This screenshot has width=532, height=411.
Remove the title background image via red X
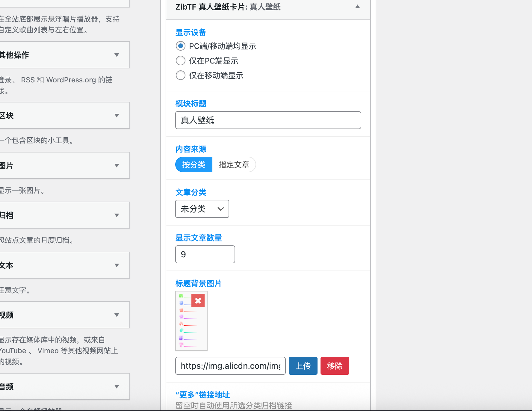(198, 300)
